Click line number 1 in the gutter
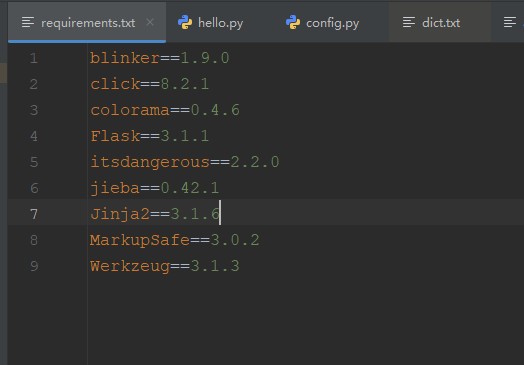 [x=34, y=58]
